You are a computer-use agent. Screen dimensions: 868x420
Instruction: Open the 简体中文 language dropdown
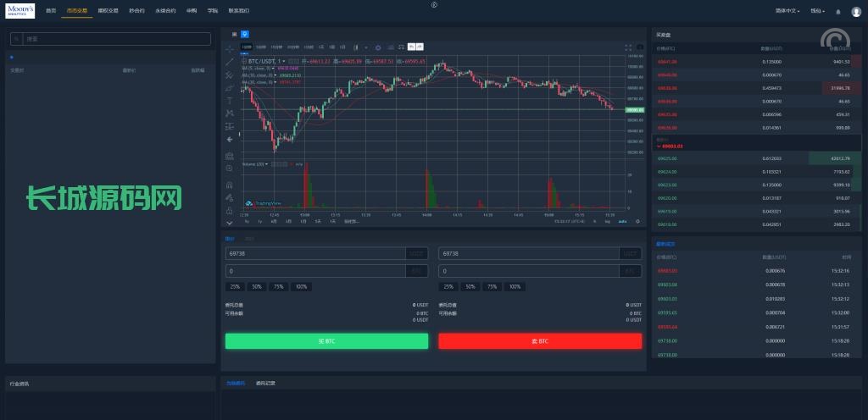[x=788, y=11]
